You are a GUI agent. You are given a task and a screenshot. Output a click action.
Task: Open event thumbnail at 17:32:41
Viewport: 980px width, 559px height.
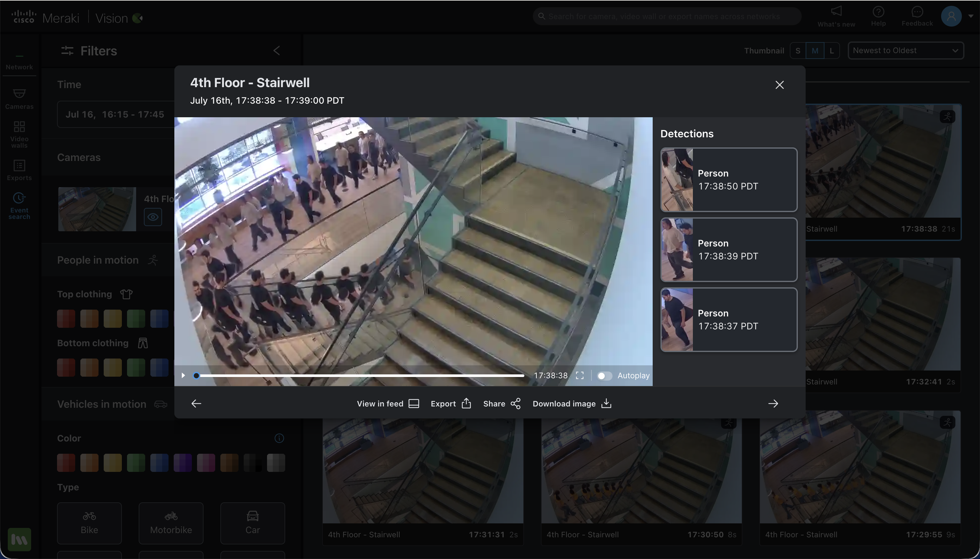[883, 325]
